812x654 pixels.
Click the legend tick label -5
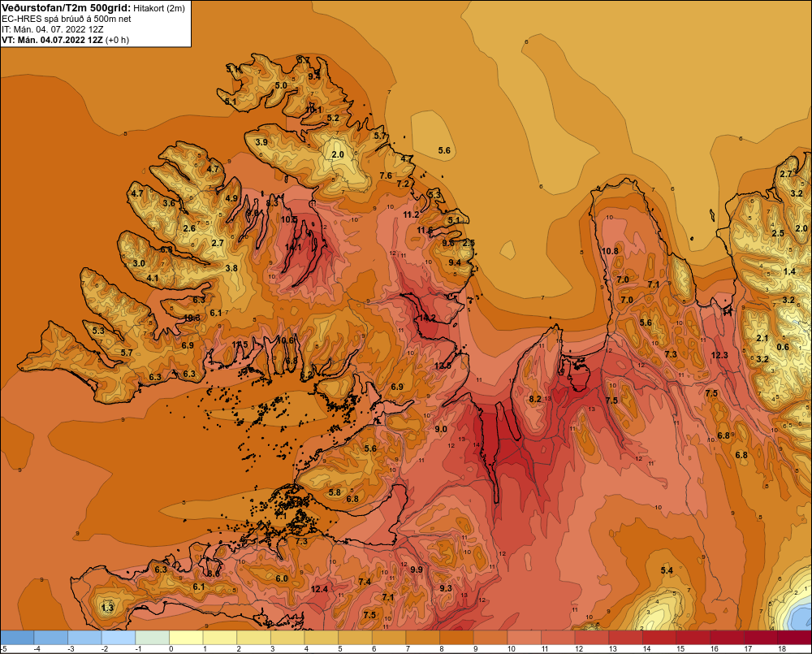(3, 649)
